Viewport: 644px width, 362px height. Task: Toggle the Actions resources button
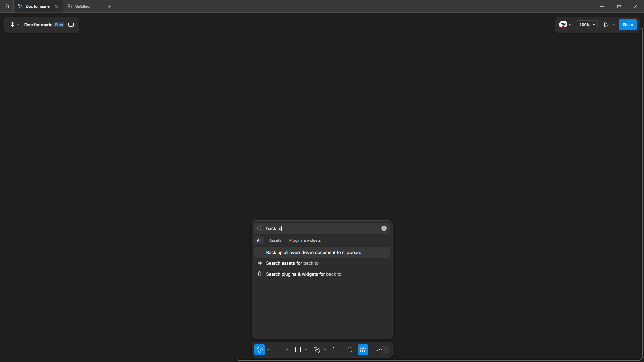click(363, 350)
